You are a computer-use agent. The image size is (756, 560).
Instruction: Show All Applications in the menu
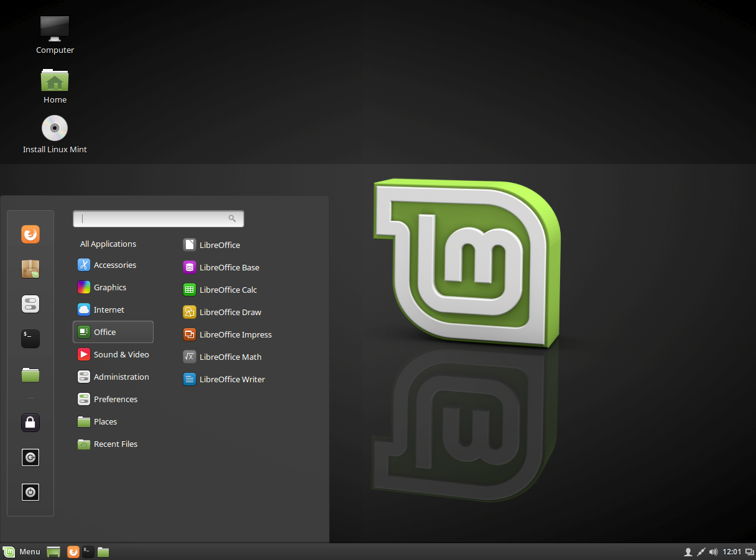pyautogui.click(x=108, y=244)
